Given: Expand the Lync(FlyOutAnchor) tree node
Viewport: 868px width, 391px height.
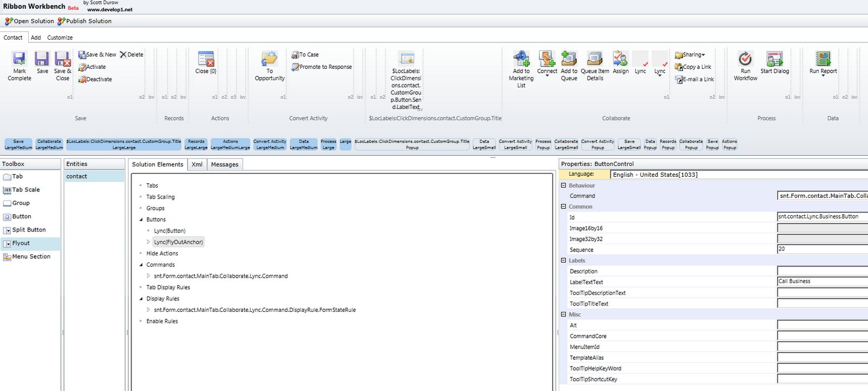Looking at the screenshot, I should [x=148, y=242].
